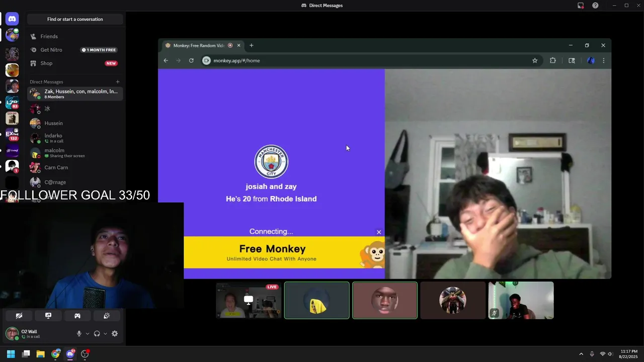The width and height of the screenshot is (644, 362).
Task: Turn on camera in call panel
Action: coord(19,316)
